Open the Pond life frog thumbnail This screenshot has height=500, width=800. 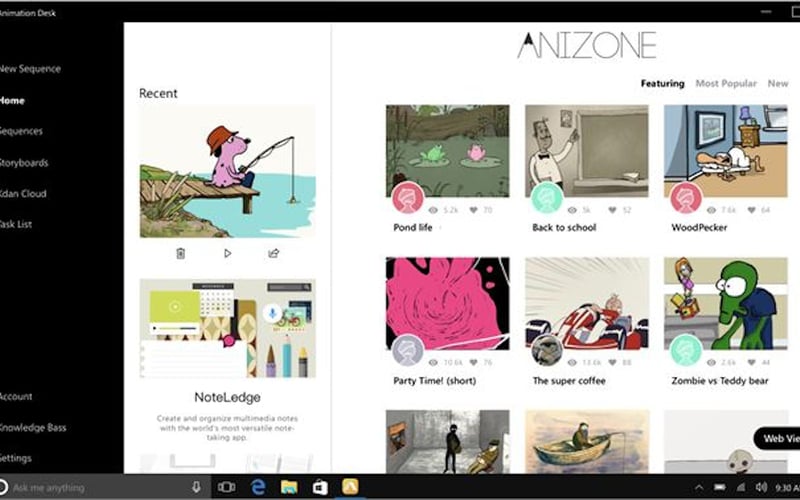click(447, 151)
